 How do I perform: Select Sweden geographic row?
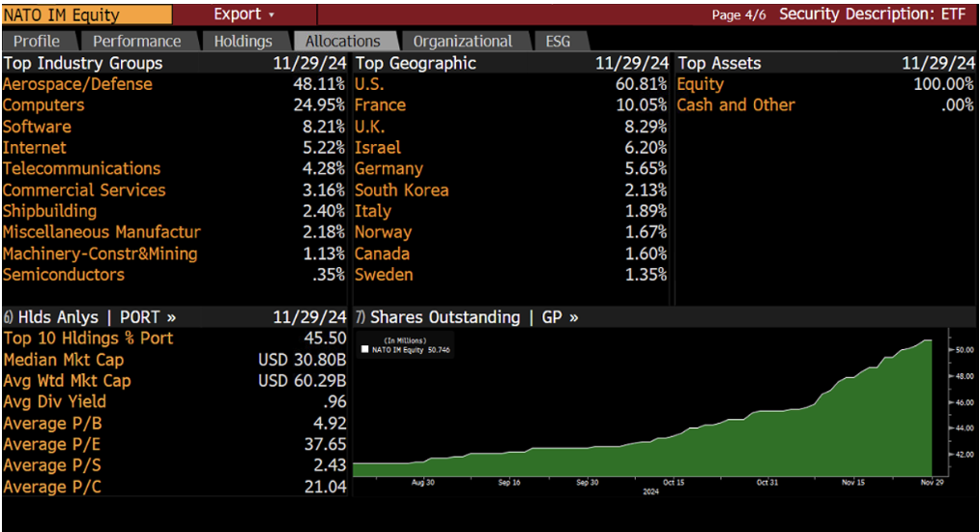point(510,275)
